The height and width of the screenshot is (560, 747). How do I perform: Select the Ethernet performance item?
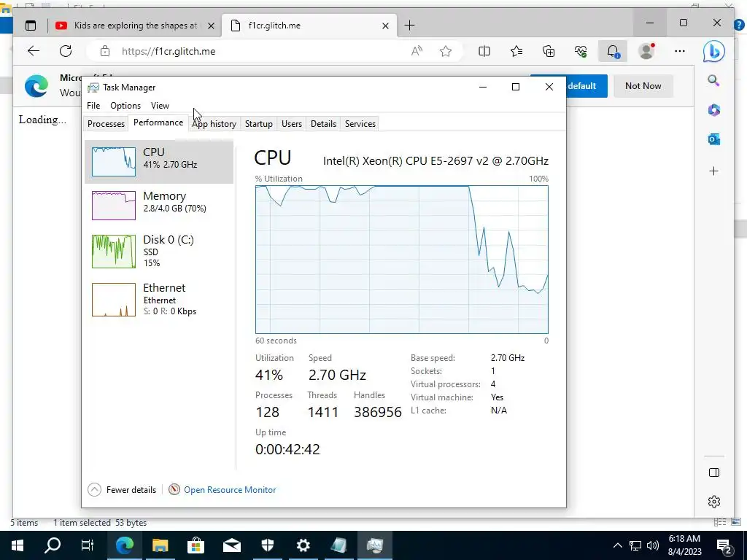click(159, 299)
